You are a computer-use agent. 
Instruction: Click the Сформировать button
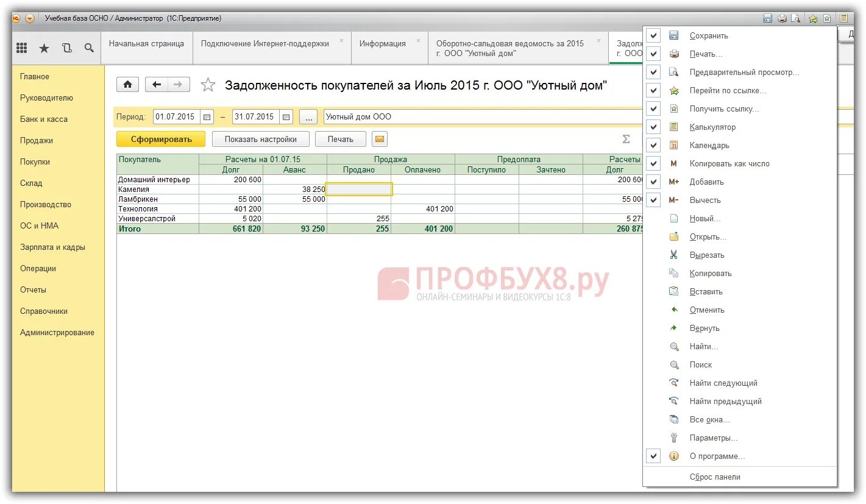pyautogui.click(x=161, y=139)
